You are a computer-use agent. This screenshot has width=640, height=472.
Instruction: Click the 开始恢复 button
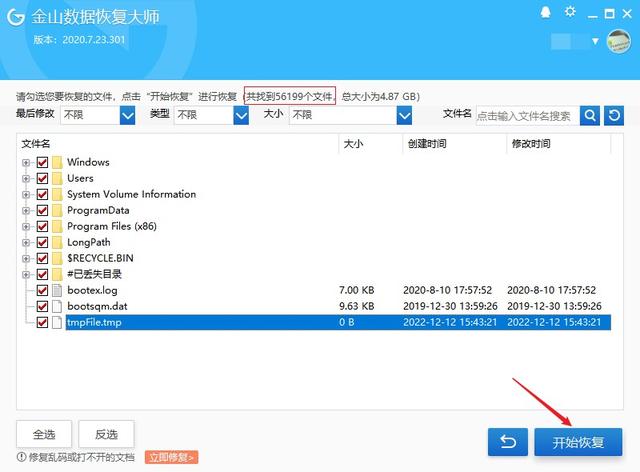(x=578, y=442)
